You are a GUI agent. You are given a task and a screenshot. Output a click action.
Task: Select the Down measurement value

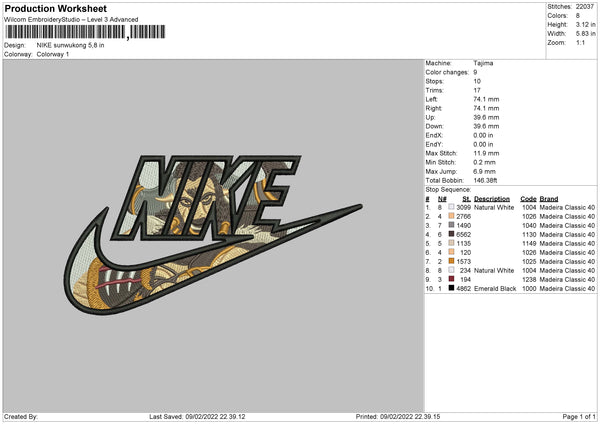point(486,126)
